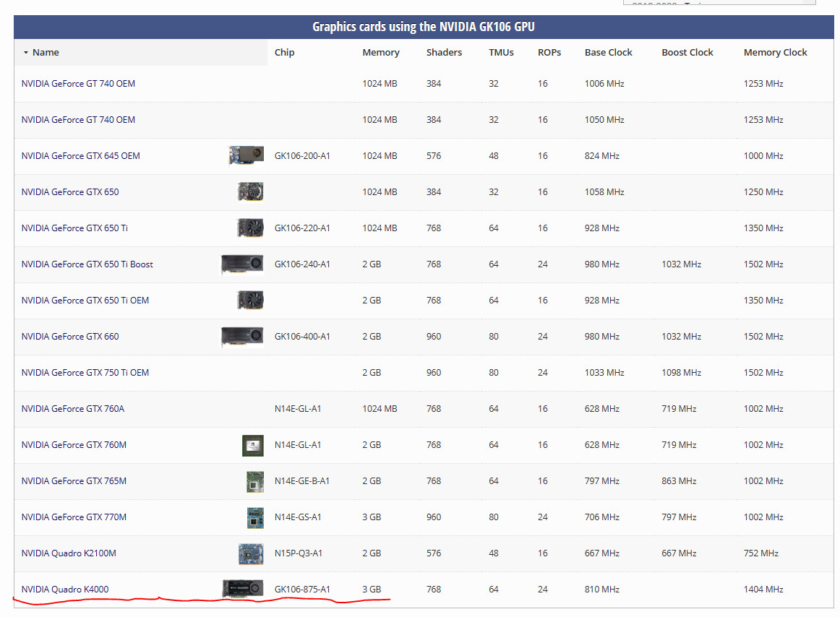Sort by Memory column header
The image size is (840, 617).
coord(381,53)
